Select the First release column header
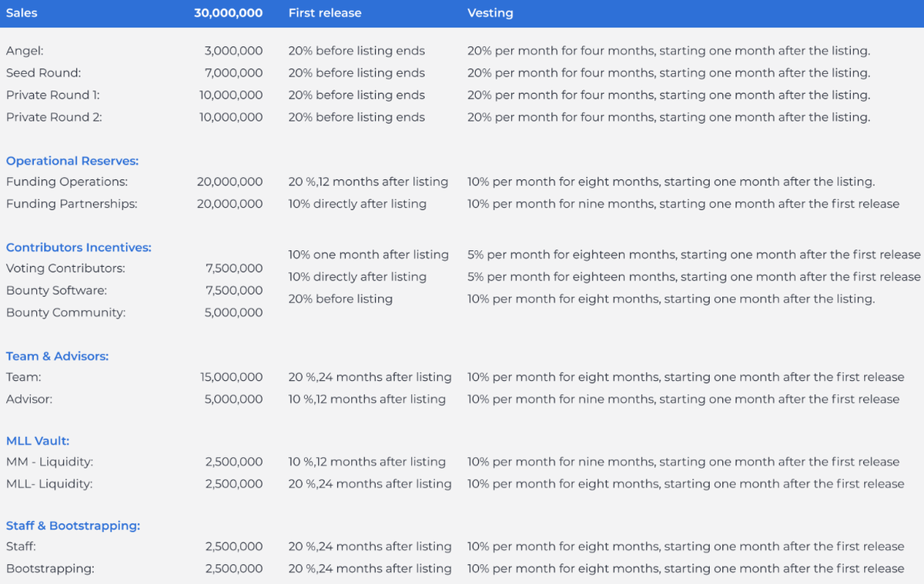 pos(324,13)
